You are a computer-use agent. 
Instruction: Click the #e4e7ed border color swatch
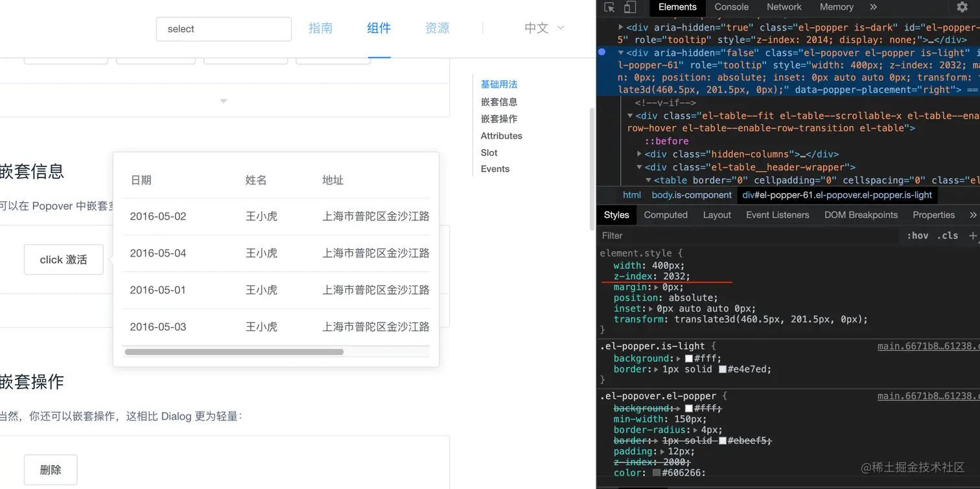click(723, 370)
